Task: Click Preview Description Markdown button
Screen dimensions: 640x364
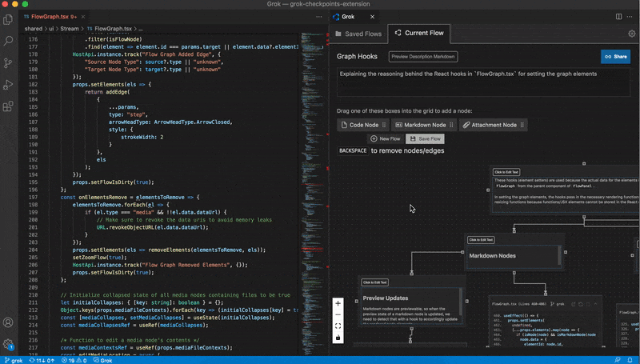Action: [423, 57]
